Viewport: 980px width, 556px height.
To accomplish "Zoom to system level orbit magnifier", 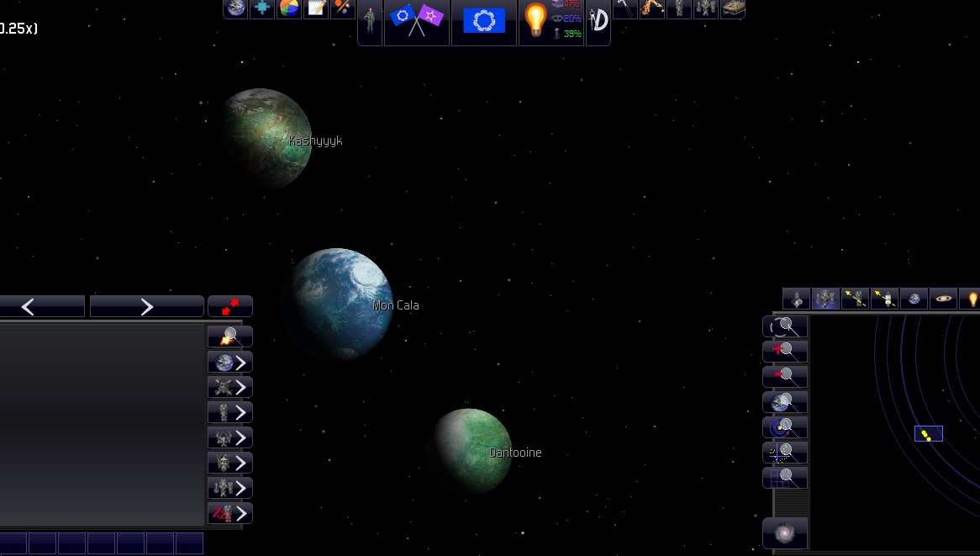I will 785,427.
